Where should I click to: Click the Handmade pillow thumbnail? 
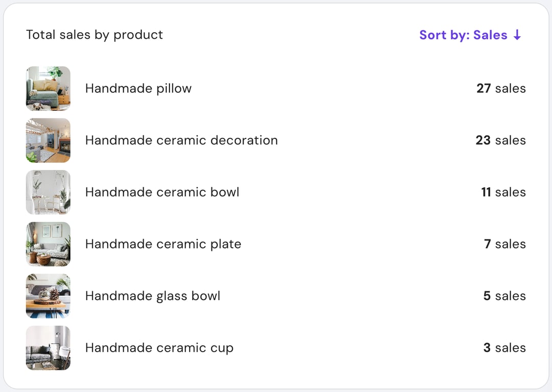point(48,88)
